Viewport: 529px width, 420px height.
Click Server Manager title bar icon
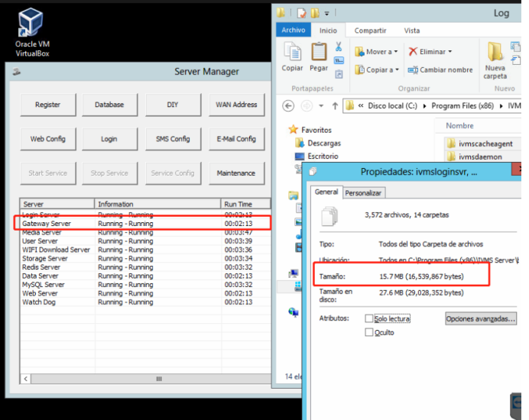coord(17,72)
